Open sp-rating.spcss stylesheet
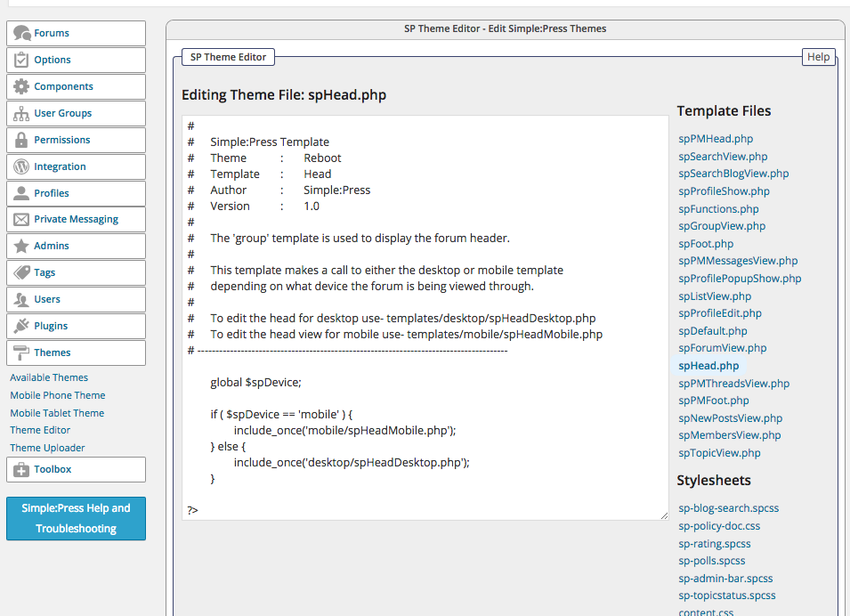Screen dimensions: 850x616 (x=715, y=544)
